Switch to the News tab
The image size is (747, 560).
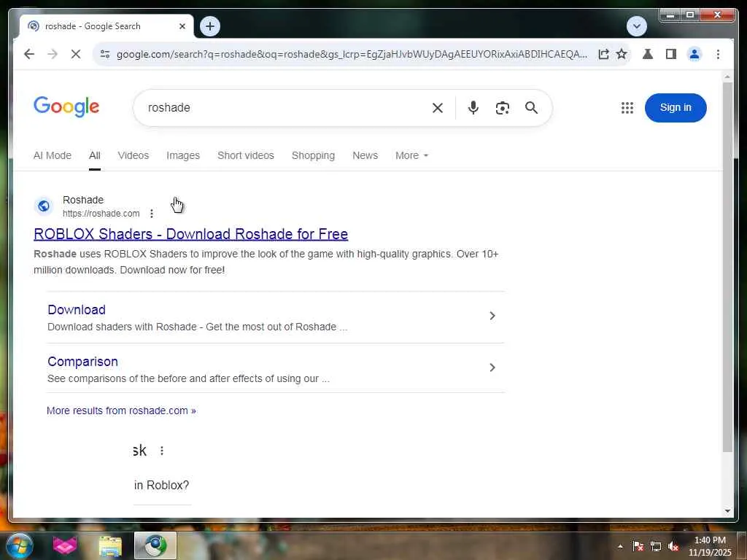pos(365,155)
